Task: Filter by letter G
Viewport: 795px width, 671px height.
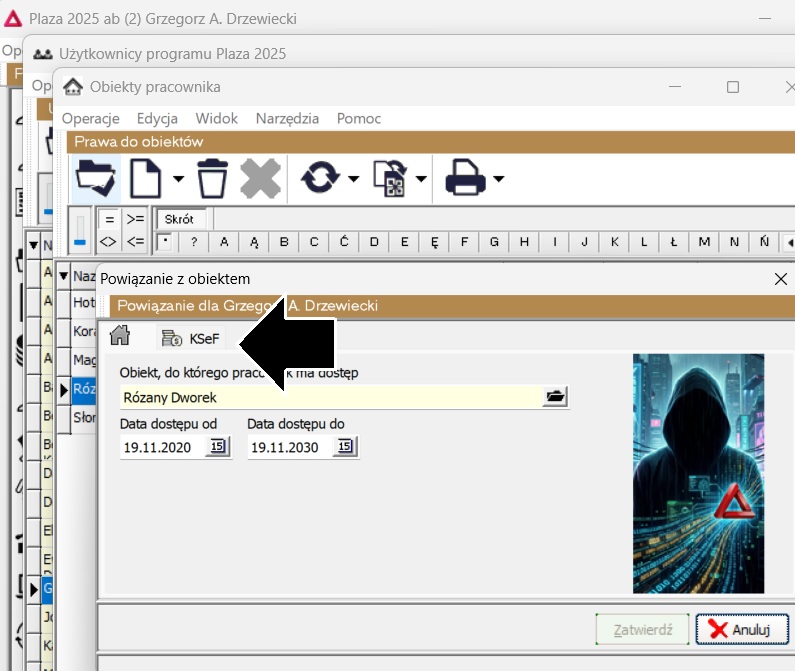Action: [494, 242]
